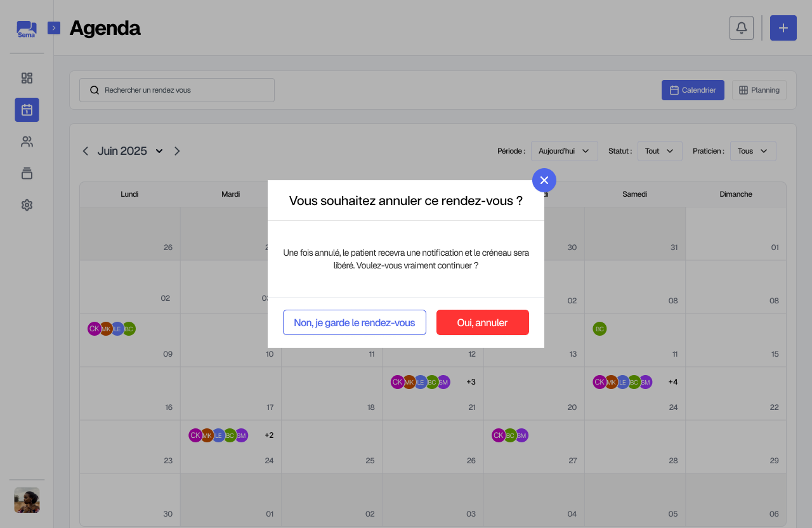Open the dashboard grid icon in sidebar
The height and width of the screenshot is (528, 812).
click(x=27, y=78)
